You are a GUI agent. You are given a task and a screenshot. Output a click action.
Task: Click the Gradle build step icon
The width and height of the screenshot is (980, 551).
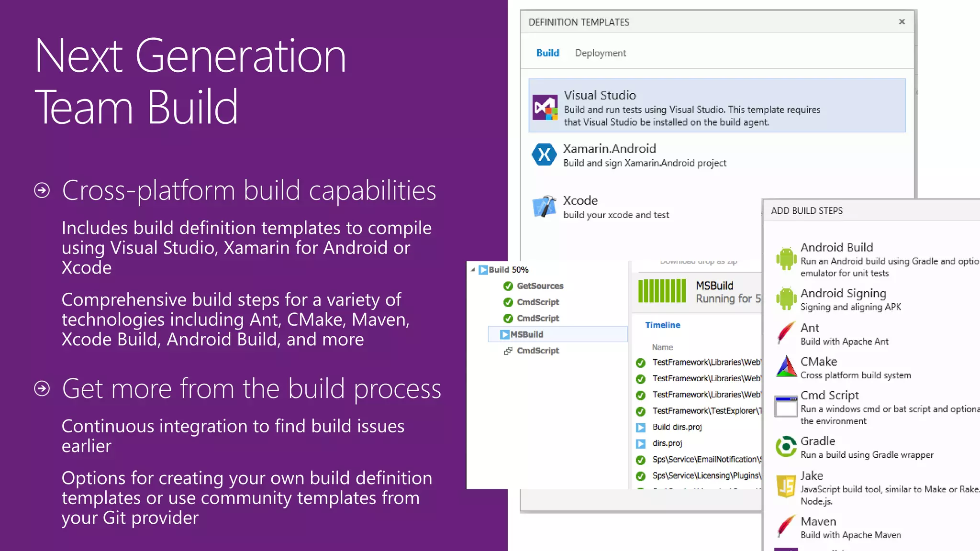785,447
